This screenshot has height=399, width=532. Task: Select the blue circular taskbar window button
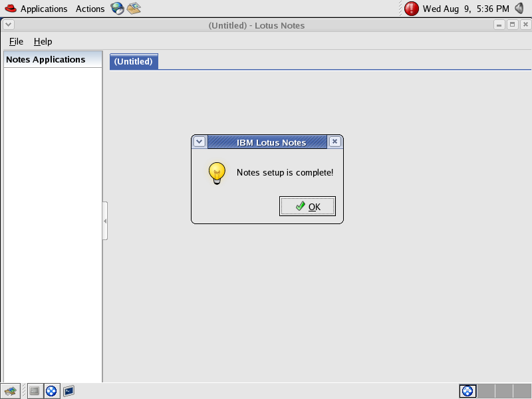click(x=52, y=391)
